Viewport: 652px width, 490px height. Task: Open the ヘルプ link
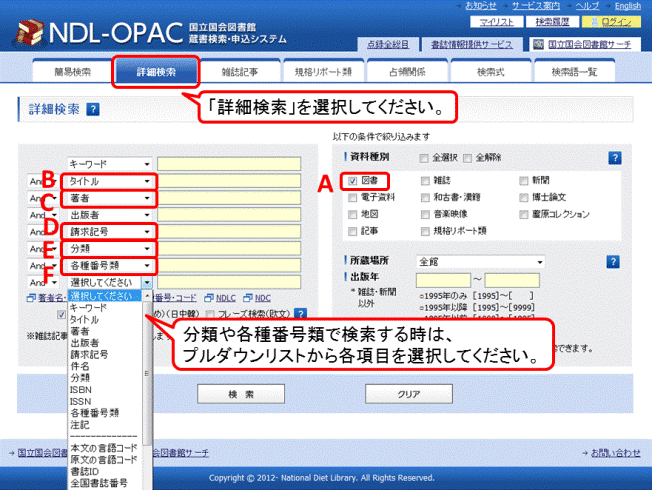tap(587, 6)
